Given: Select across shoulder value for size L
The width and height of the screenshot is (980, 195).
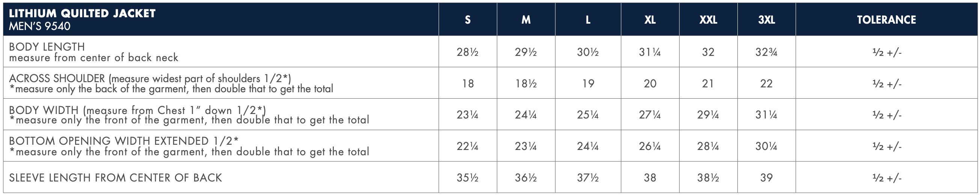Looking at the screenshot, I should click(588, 83).
